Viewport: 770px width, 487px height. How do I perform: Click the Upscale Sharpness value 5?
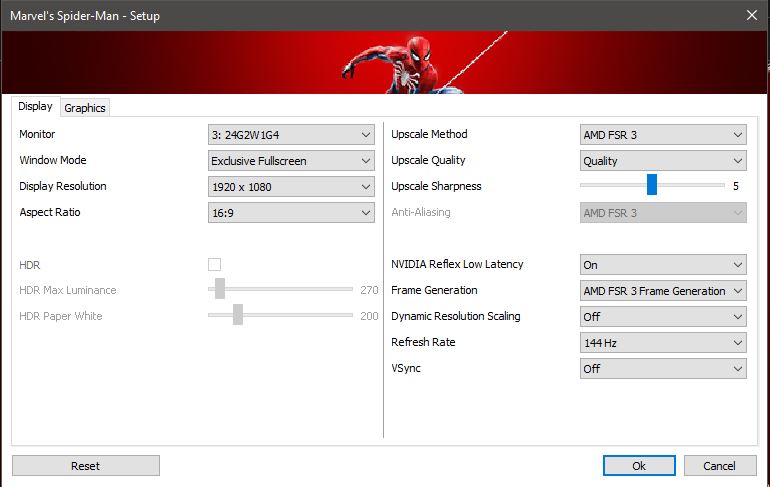(736, 186)
